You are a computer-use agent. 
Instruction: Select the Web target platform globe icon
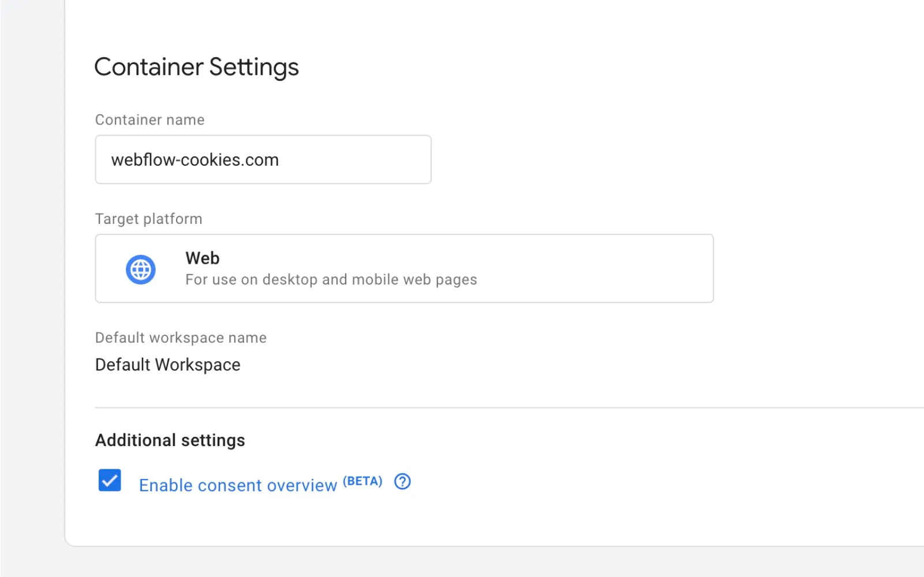click(141, 269)
